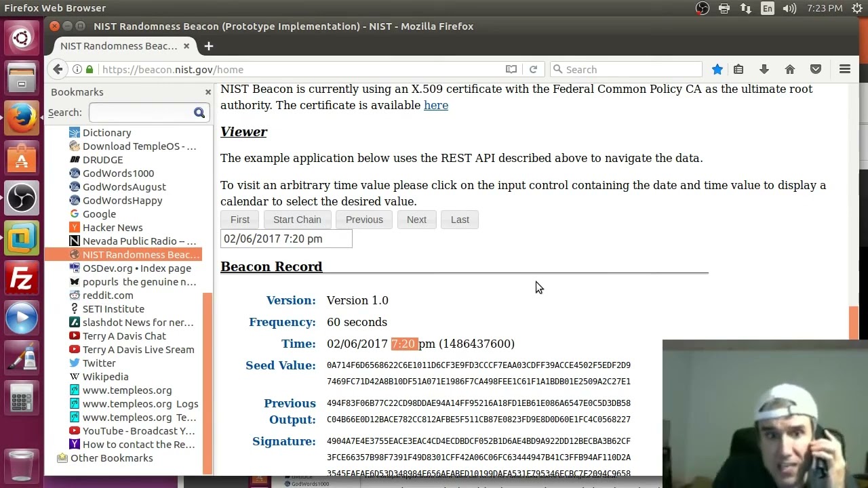
Task: Open the Firefox hamburger menu
Action: [845, 69]
